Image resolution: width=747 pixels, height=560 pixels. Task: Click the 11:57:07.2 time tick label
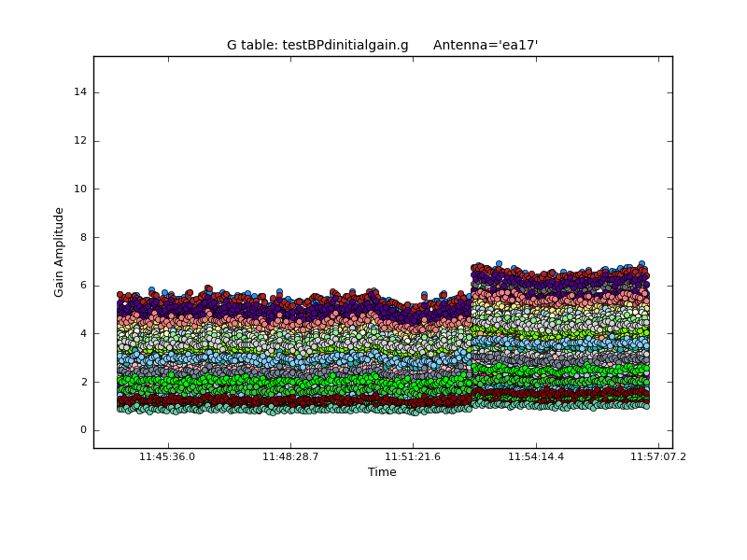658,457
